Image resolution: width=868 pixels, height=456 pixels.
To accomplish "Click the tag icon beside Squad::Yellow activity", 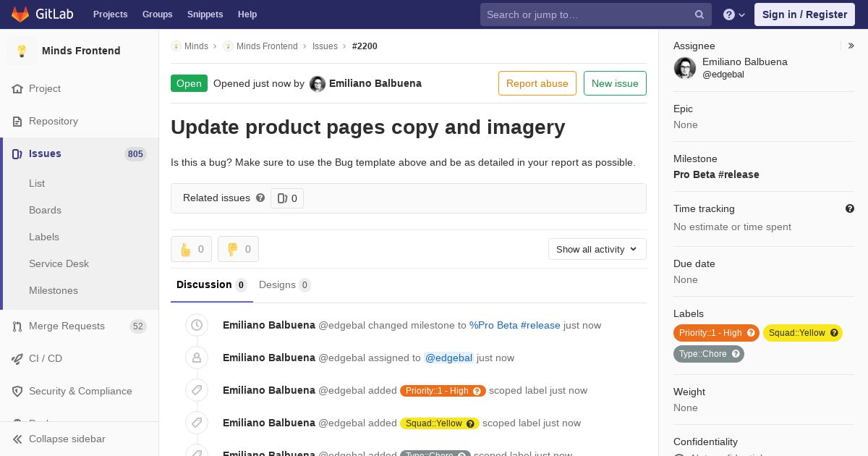I will coord(196,423).
